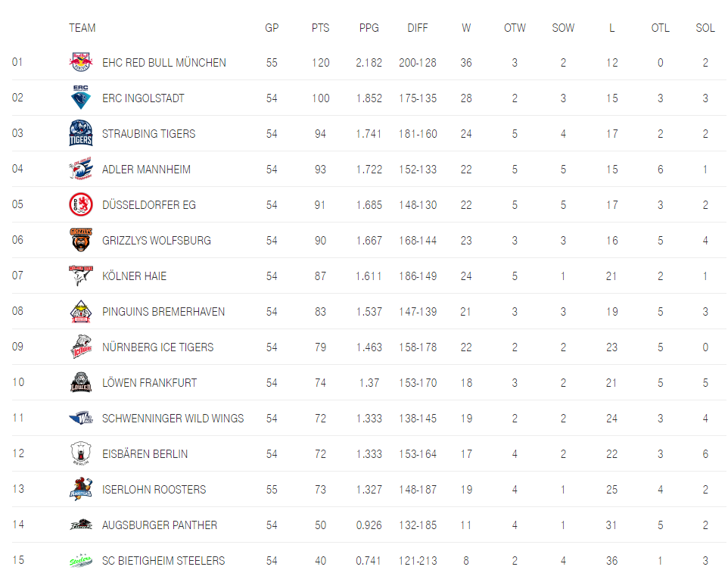Click the Eisbären Berlin polar bear logo
Viewport: 728px width, 573px height.
[80, 454]
